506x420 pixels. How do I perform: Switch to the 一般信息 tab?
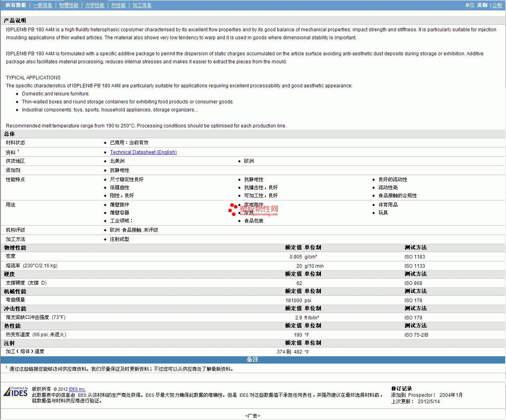(42, 5)
